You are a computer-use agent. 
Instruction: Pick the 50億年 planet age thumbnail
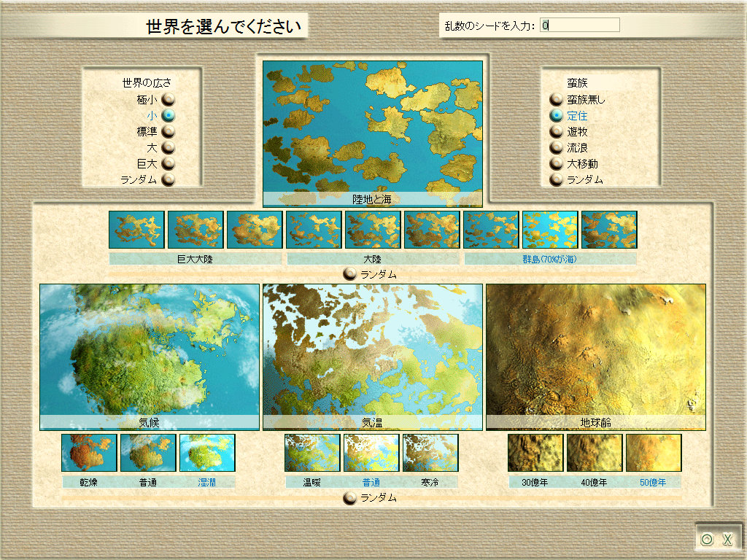(x=654, y=453)
